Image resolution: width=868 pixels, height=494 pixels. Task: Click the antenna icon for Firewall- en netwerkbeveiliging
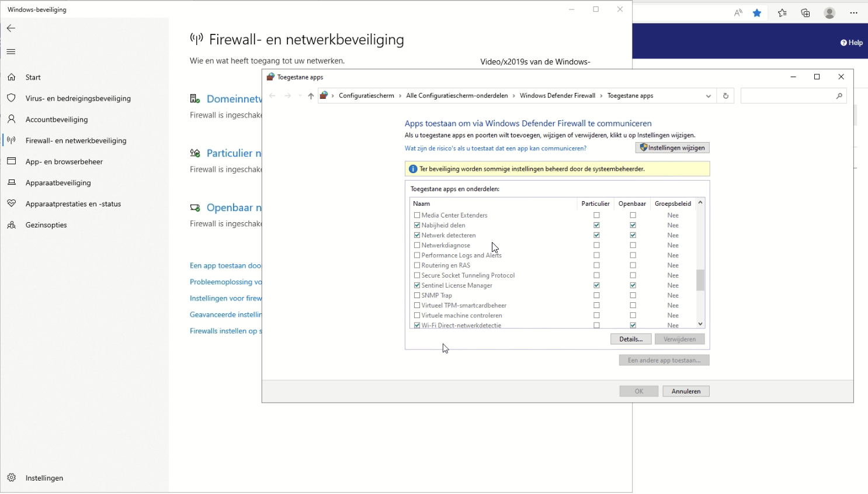tap(12, 140)
